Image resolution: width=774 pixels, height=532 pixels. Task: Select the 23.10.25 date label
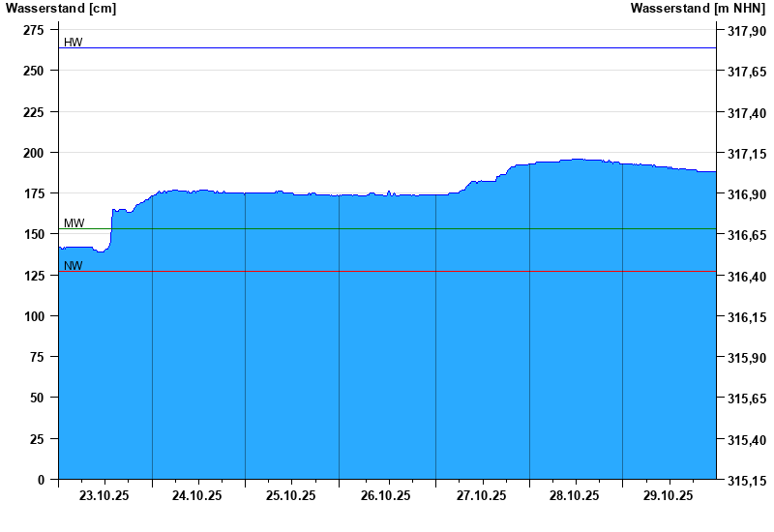[x=104, y=495]
